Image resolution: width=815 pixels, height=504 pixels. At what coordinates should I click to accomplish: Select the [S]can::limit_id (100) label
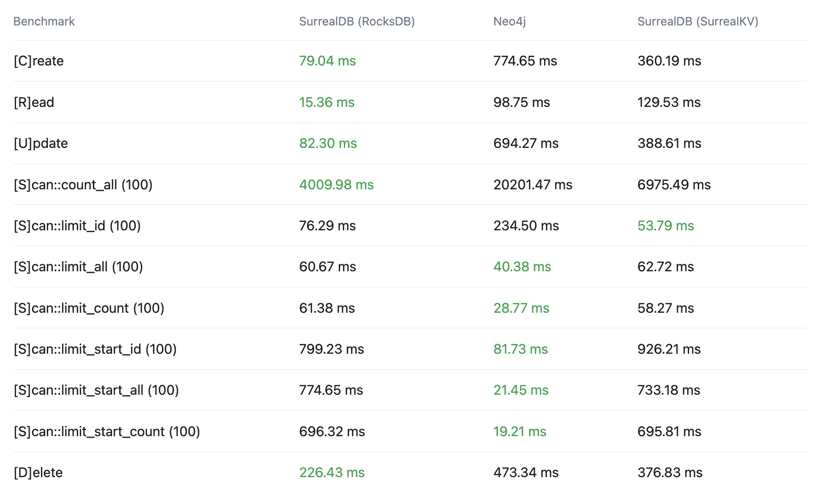click(77, 226)
